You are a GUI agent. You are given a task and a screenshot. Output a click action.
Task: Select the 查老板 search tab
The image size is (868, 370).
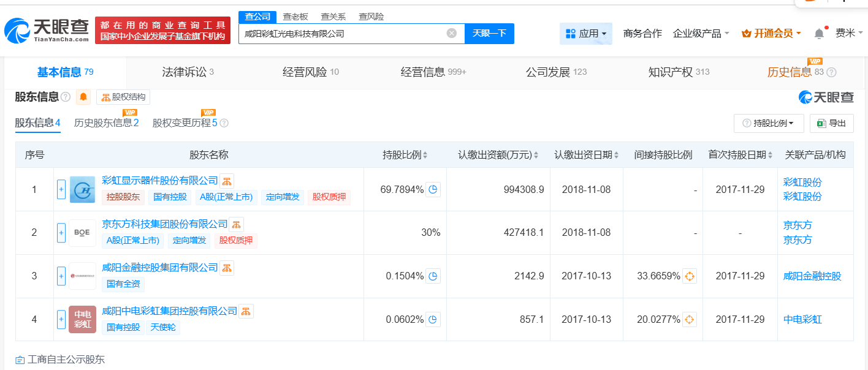(295, 17)
